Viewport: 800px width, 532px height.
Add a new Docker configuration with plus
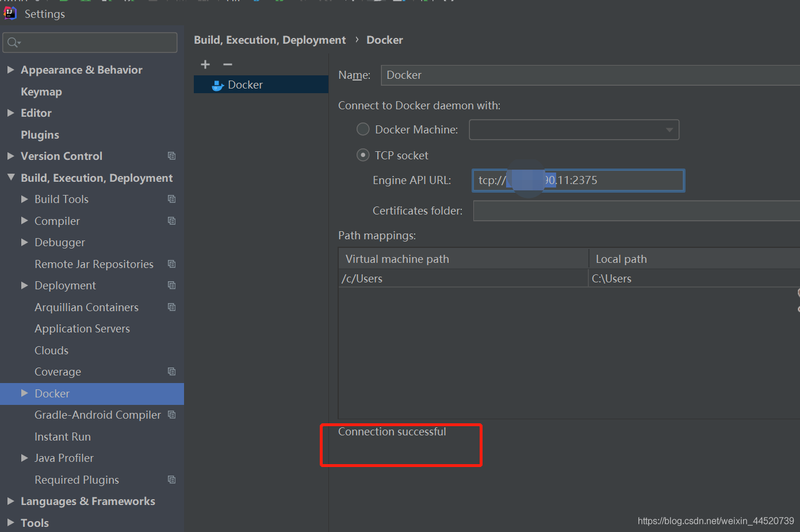(205, 64)
